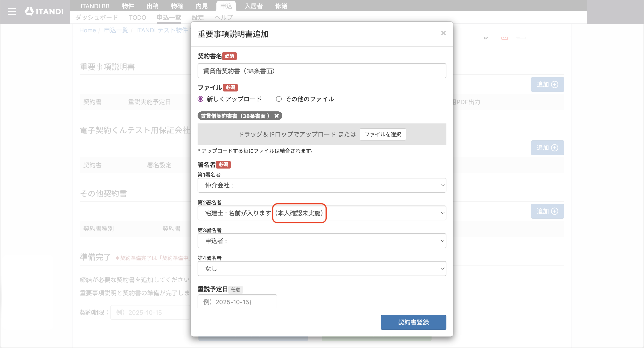
Task: Switch to the 物確 tab
Action: click(x=177, y=6)
